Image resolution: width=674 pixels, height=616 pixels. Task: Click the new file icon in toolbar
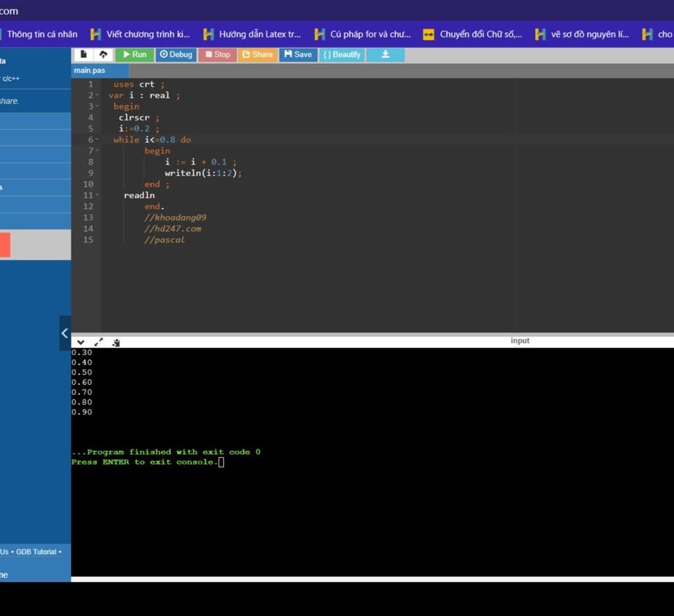[84, 55]
